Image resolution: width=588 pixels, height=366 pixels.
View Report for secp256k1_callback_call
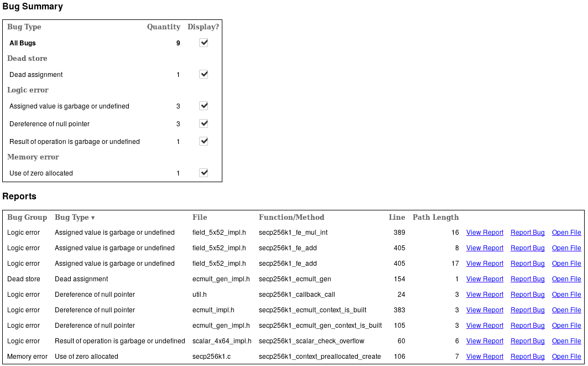[x=485, y=295]
